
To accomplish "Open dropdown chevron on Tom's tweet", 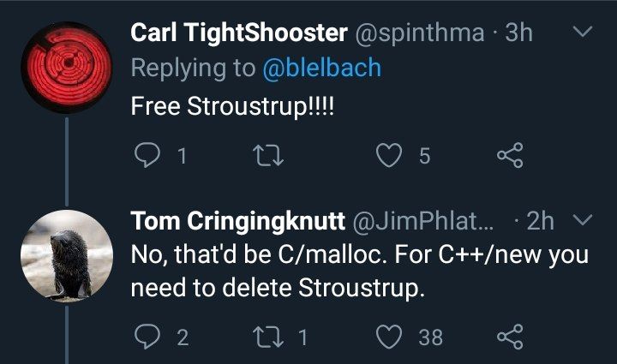I will pyautogui.click(x=582, y=221).
